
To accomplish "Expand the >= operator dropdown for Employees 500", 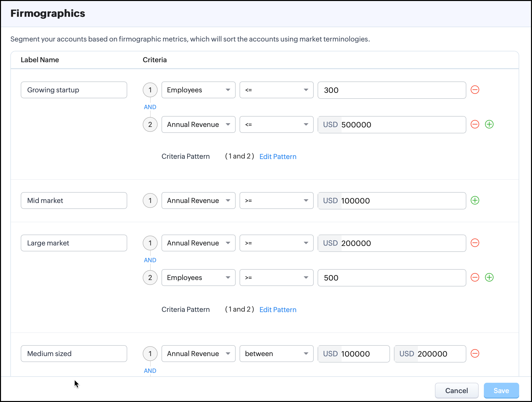I will 276,278.
